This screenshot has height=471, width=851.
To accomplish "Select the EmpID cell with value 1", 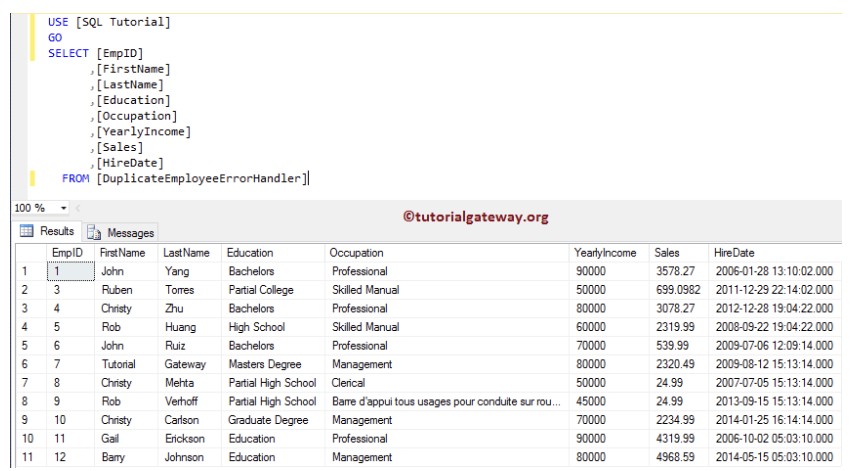I will tap(71, 271).
